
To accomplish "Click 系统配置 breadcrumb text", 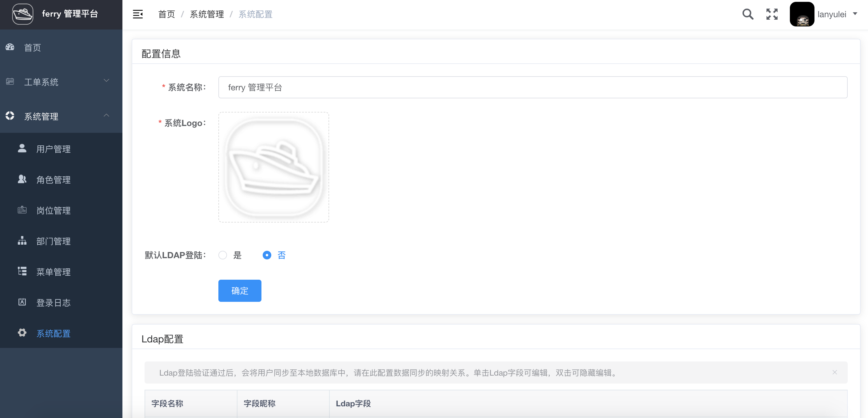I will [x=255, y=14].
